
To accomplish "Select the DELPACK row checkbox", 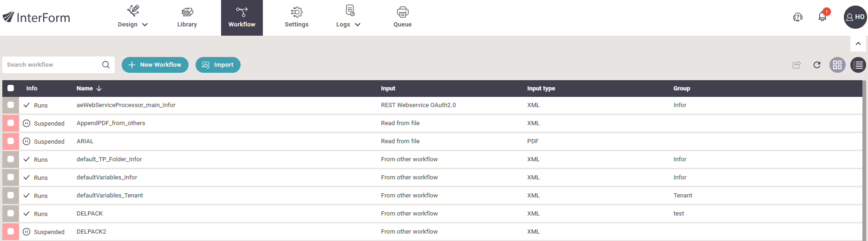I will coord(11,214).
